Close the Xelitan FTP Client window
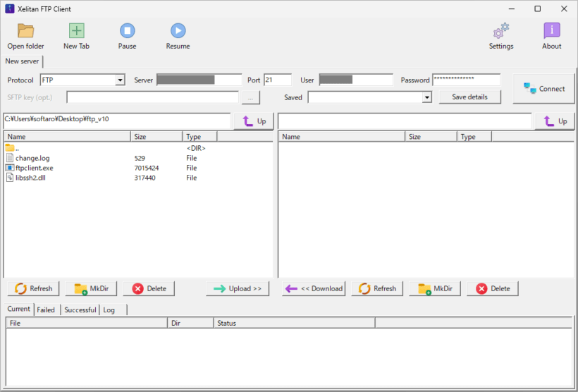This screenshot has width=578, height=392. [x=564, y=9]
